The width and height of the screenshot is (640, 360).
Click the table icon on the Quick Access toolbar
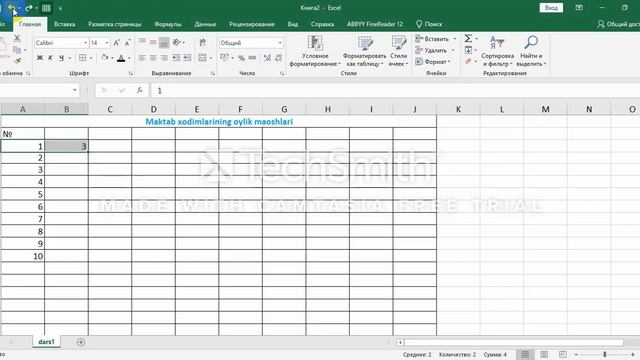46,8
